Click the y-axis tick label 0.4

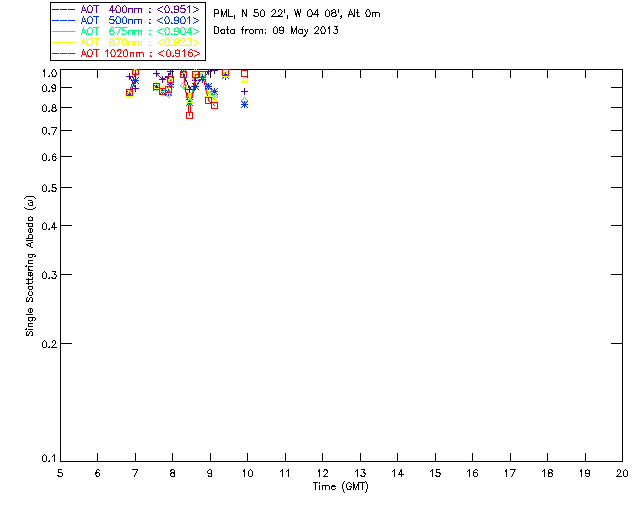tap(49, 226)
